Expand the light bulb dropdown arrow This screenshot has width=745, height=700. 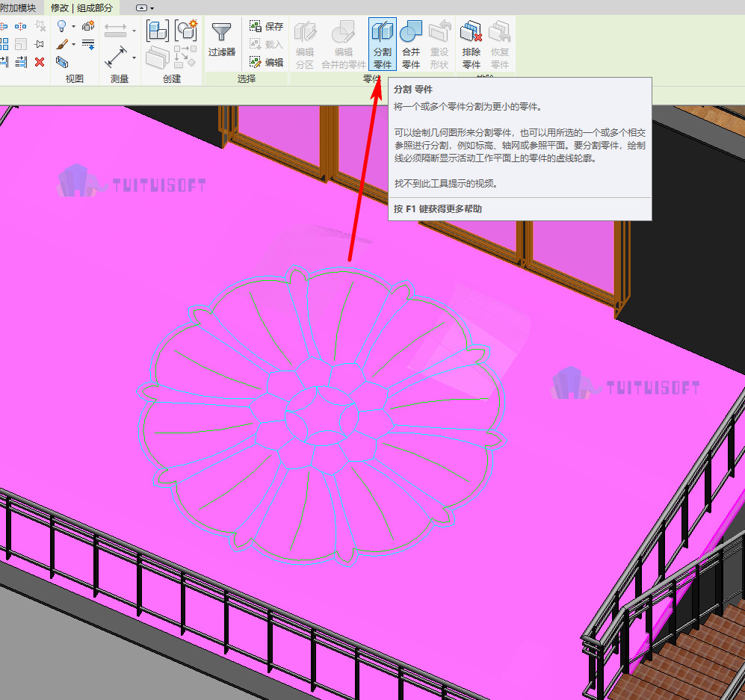74,27
